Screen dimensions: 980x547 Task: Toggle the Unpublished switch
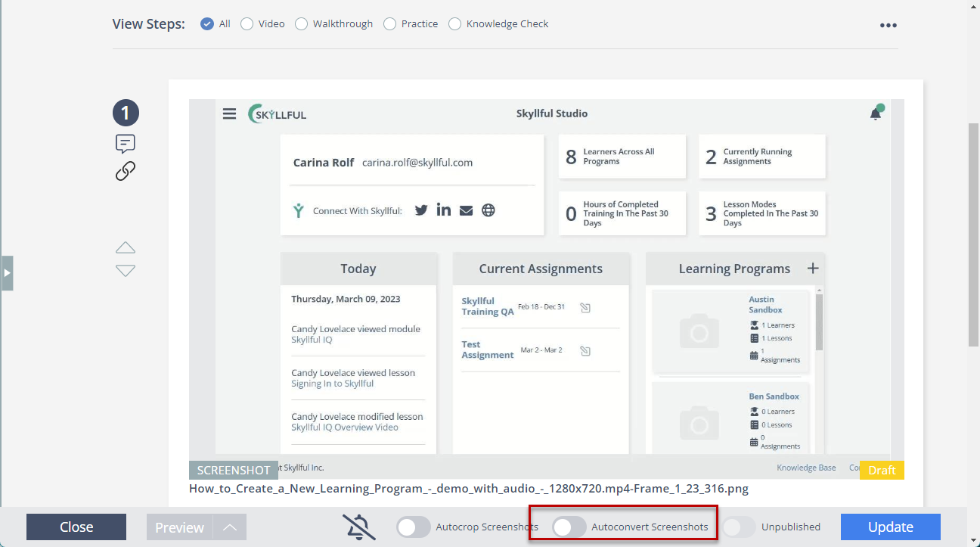[740, 527]
